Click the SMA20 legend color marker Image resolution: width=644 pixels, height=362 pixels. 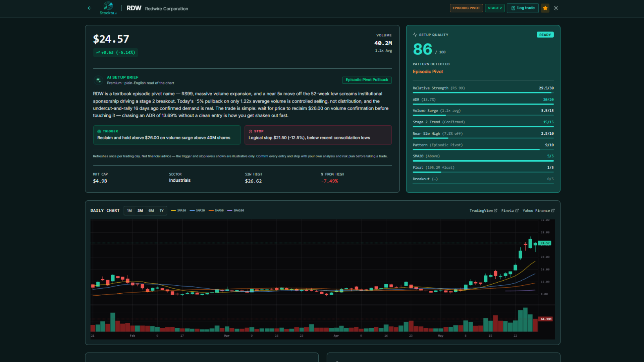pos(192,210)
